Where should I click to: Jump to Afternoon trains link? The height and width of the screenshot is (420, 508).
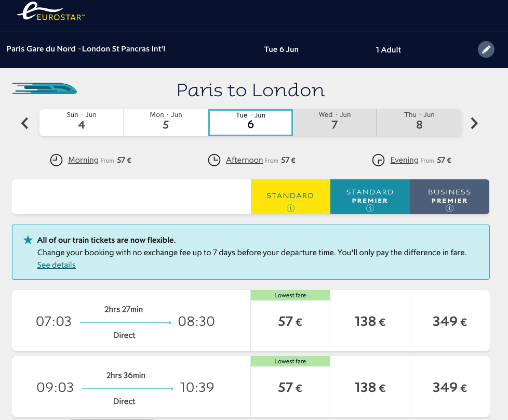244,160
